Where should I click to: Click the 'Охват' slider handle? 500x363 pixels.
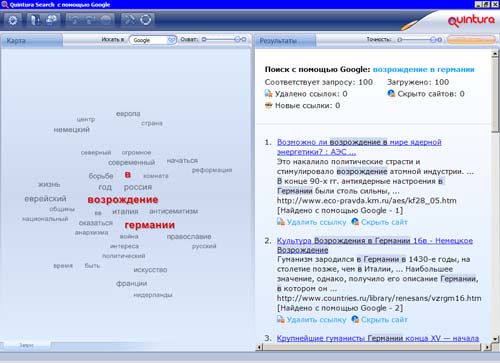238,39
